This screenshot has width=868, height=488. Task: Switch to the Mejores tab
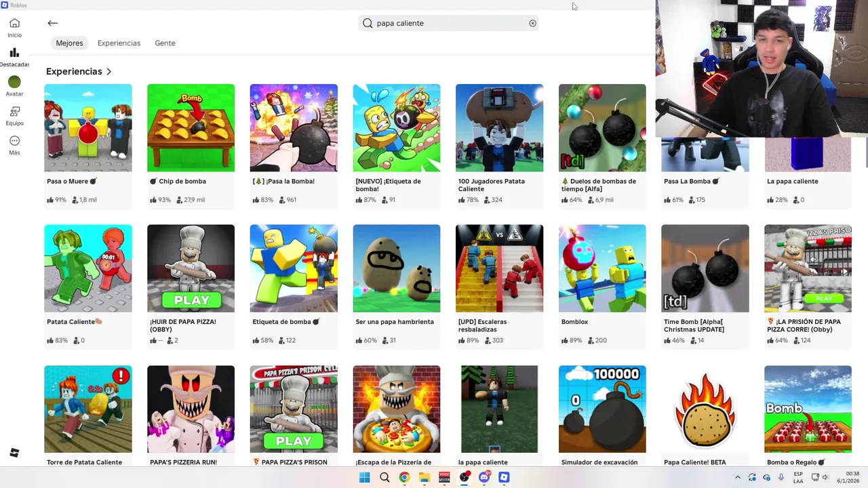click(x=69, y=43)
